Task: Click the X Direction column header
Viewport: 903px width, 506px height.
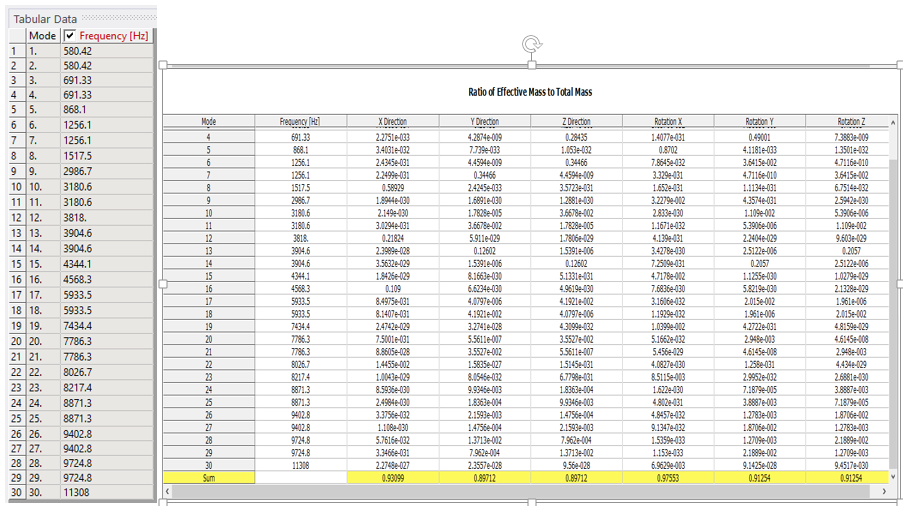Action: (393, 121)
